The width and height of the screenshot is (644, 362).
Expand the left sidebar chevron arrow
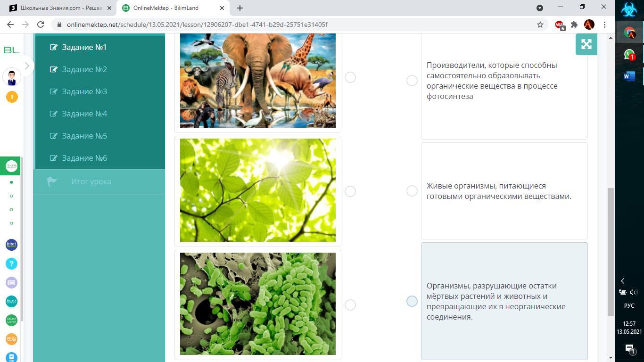(x=27, y=66)
